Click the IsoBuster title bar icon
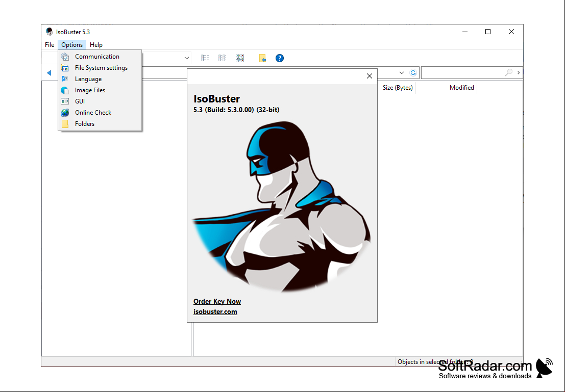 tap(50, 32)
